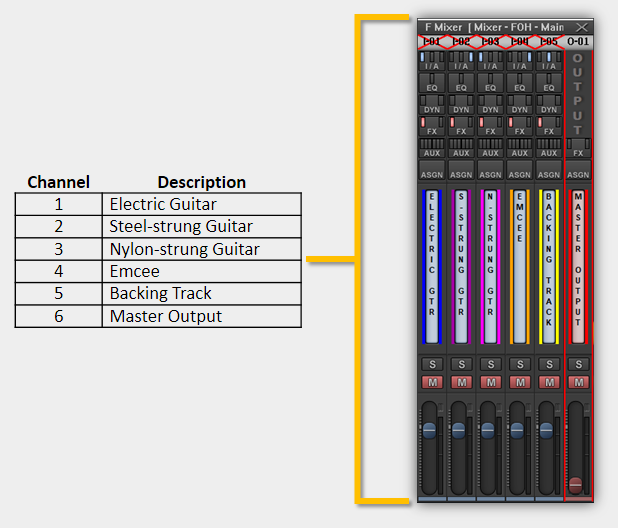This screenshot has width=618, height=528.
Task: Open ASGN routing for Electric Guitar channel
Action: [432, 174]
